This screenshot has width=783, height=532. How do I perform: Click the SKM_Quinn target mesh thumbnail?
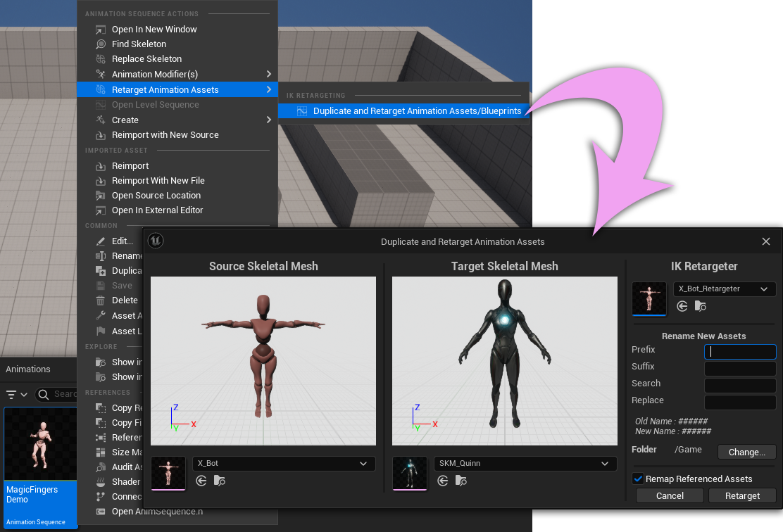410,473
